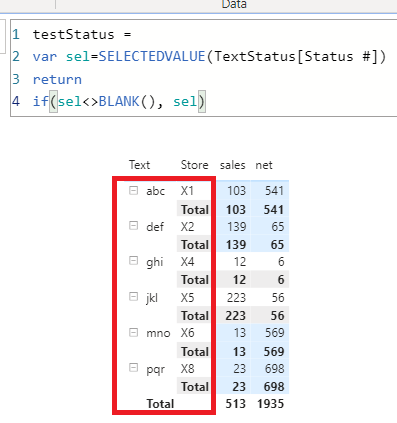Image resolution: width=397 pixels, height=423 pixels.
Task: Select the X4 store cell
Action: coord(187,262)
